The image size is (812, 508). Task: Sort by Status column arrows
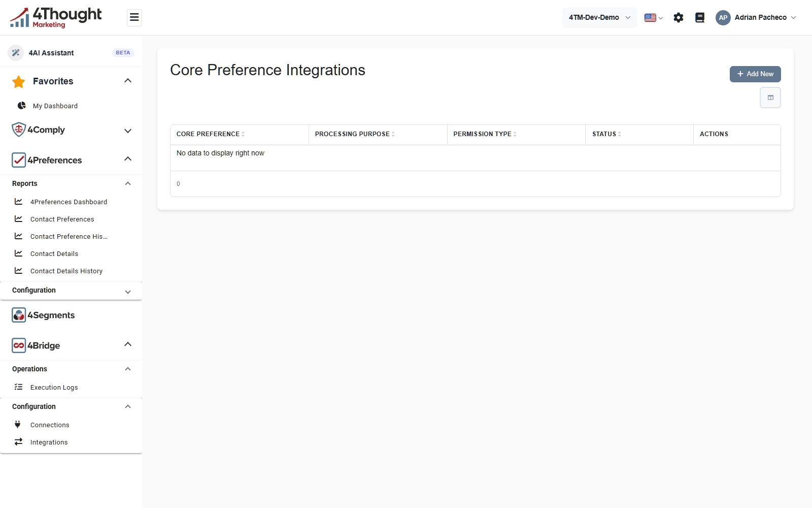[x=620, y=134]
